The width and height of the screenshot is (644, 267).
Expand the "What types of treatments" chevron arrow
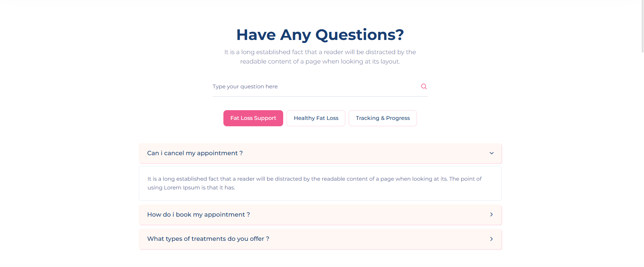[491, 239]
